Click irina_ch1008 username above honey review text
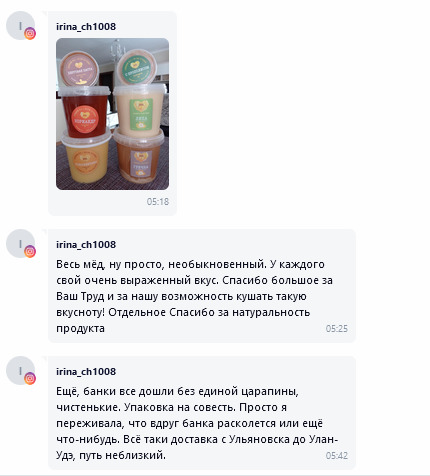The width and height of the screenshot is (430, 476). click(x=86, y=245)
